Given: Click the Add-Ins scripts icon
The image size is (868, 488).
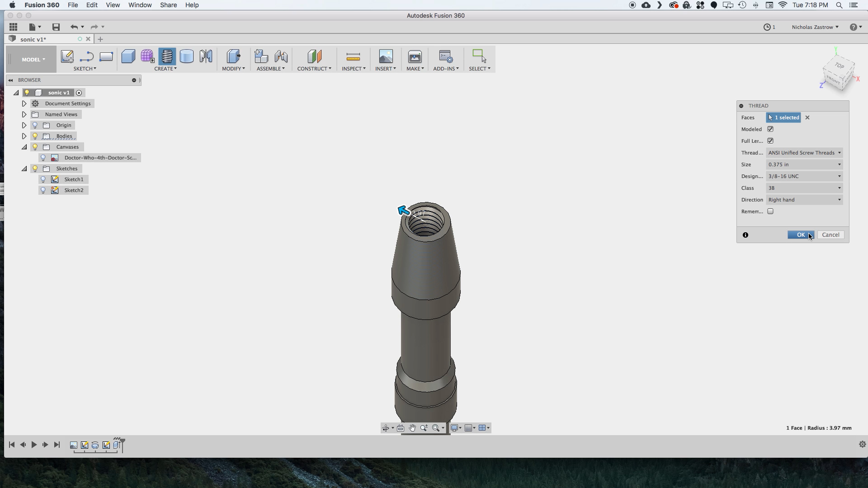Looking at the screenshot, I should point(446,56).
